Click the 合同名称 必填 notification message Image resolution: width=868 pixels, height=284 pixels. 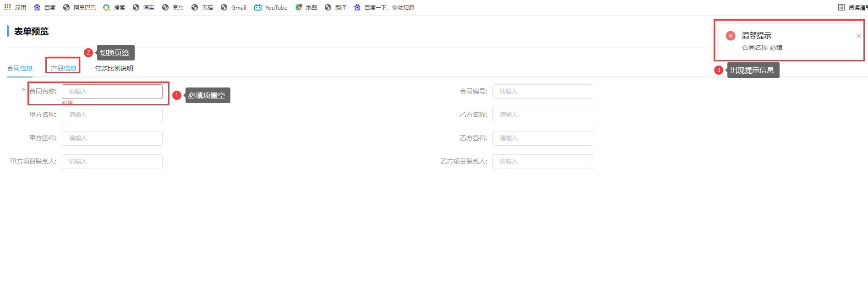[x=762, y=48]
